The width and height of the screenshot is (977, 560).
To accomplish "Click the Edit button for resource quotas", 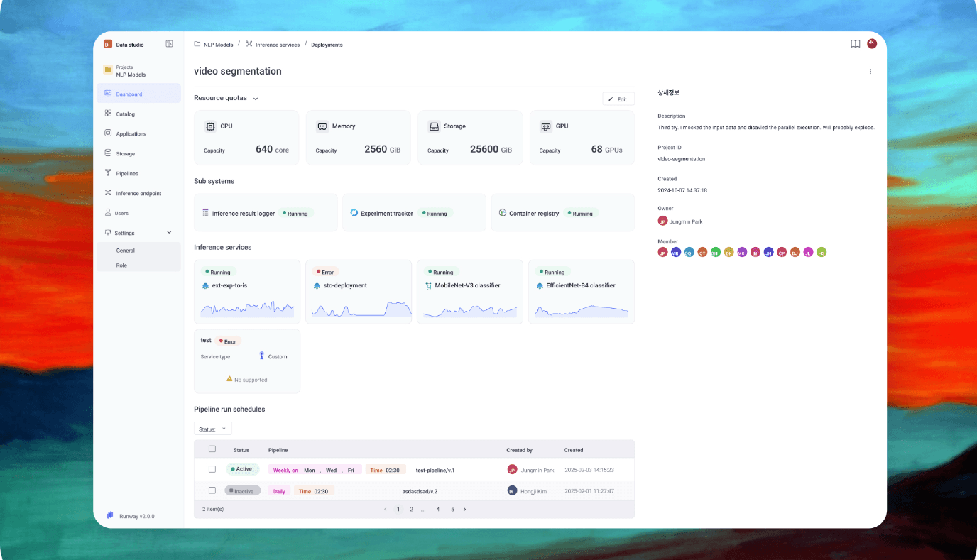I will click(618, 99).
